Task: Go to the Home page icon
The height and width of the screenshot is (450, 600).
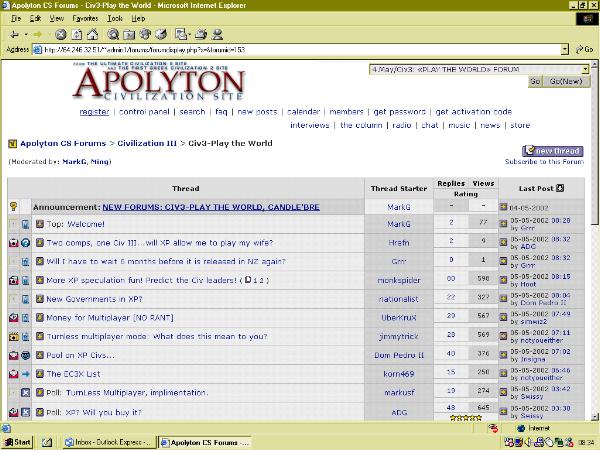Action: [x=93, y=35]
